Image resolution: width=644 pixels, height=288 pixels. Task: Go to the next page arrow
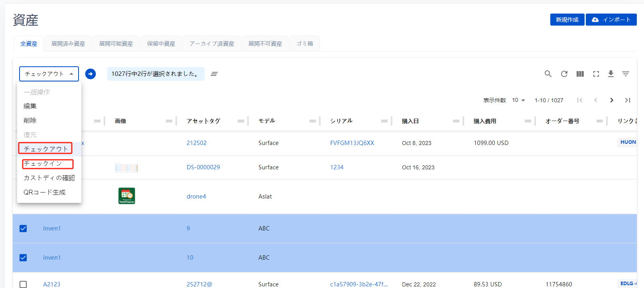[x=611, y=100]
